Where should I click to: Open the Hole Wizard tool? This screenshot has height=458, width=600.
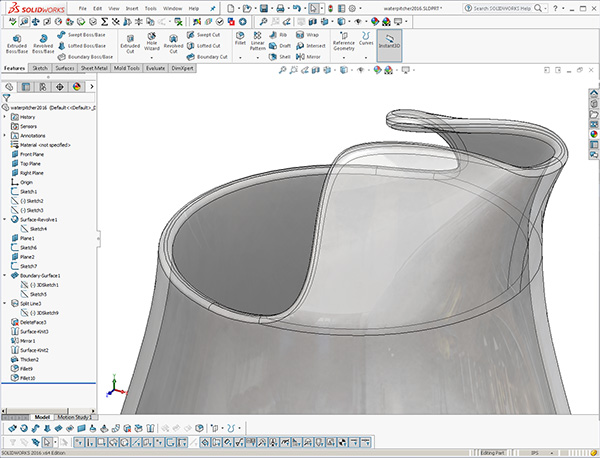[x=152, y=41]
